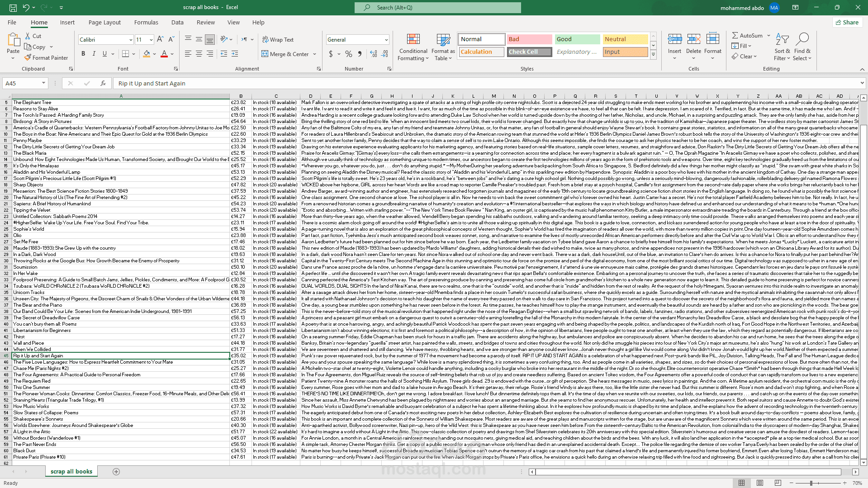Click the Wrap Text button
Image resolution: width=868 pixels, height=488 pixels.
point(278,39)
